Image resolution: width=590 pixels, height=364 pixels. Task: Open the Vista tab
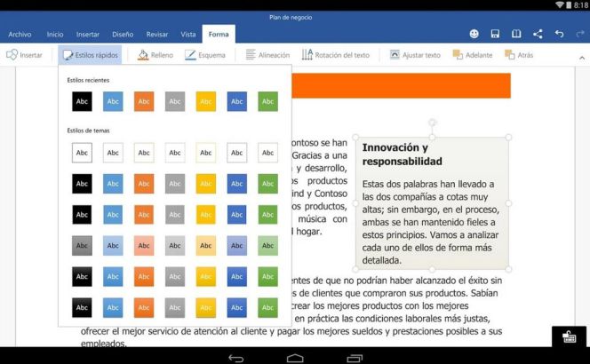188,35
